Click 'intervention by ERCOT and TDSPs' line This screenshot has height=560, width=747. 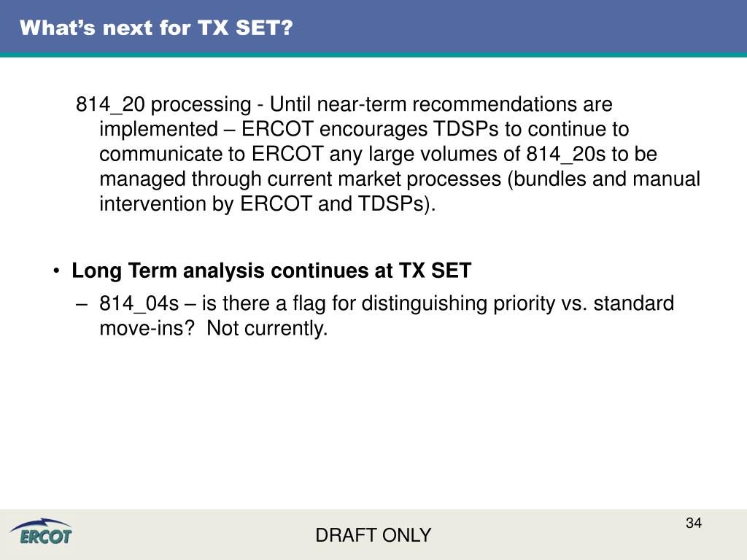point(267,204)
